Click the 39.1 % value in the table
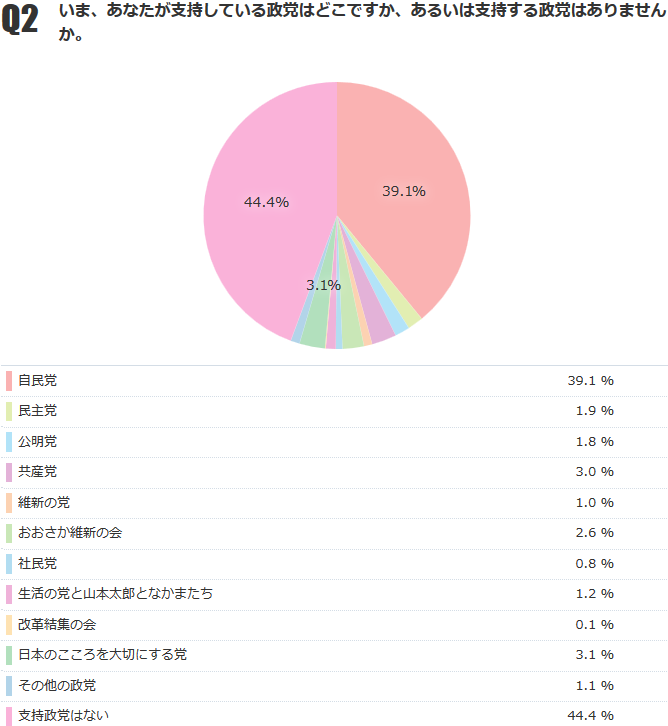 (x=590, y=381)
